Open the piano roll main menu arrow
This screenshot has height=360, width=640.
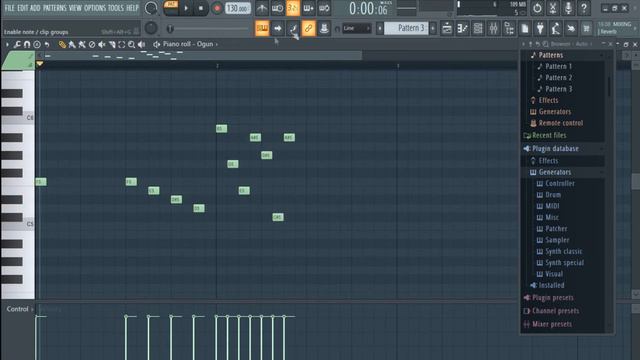tap(7, 44)
